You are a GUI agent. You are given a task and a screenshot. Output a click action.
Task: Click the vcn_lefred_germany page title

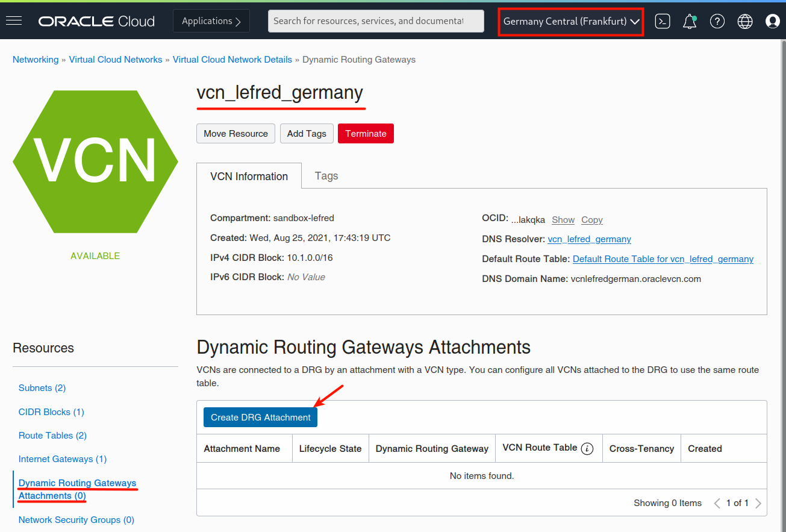click(x=280, y=93)
